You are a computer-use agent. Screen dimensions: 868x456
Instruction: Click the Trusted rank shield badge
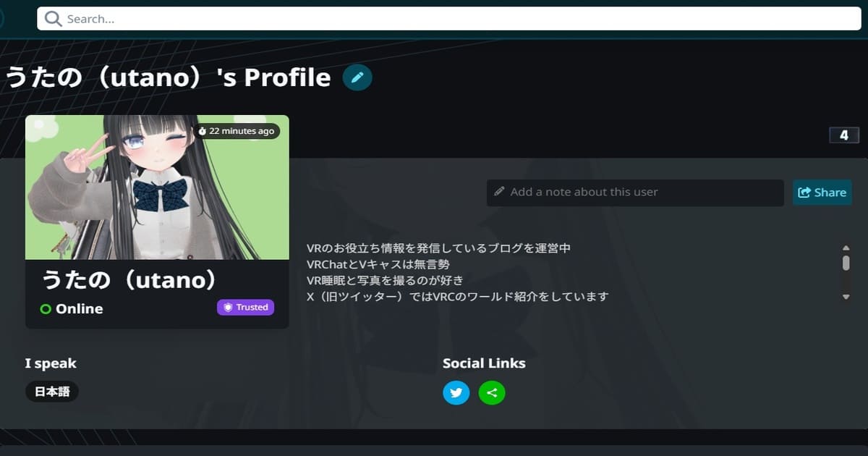[245, 308]
